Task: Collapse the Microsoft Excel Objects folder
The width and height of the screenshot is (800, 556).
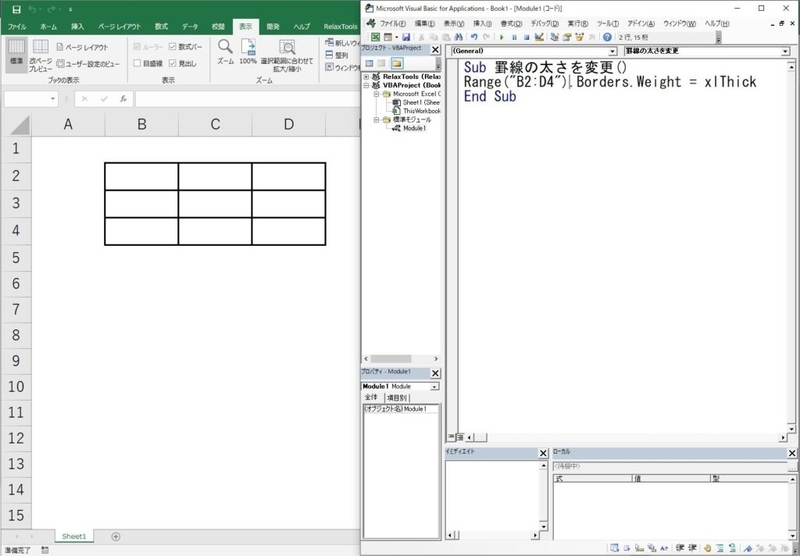Action: (x=377, y=94)
